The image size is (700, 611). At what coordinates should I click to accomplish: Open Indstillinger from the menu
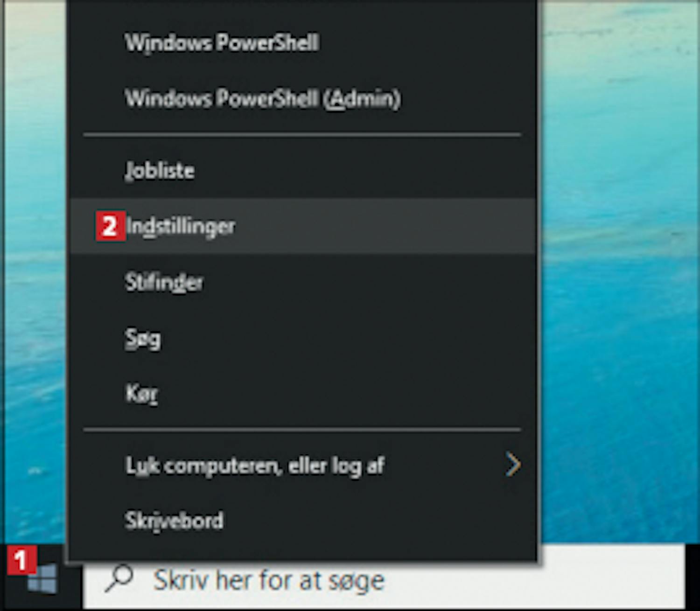click(302, 226)
